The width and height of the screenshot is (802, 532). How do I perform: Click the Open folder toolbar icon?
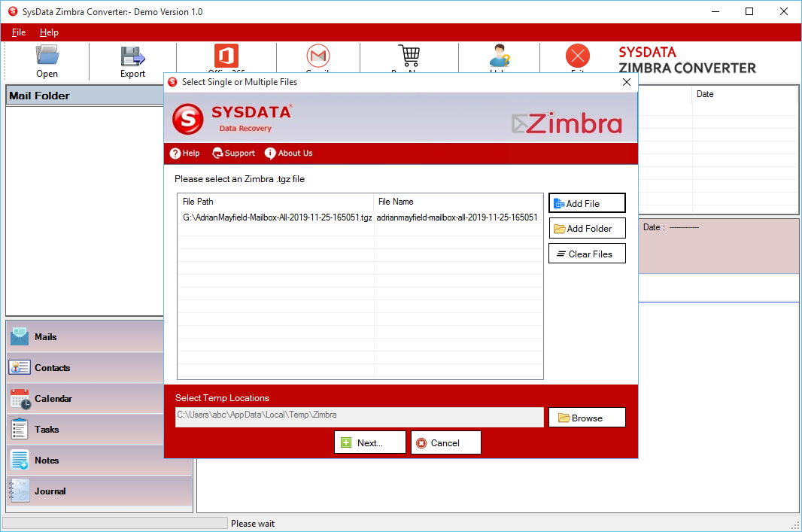pyautogui.click(x=47, y=56)
